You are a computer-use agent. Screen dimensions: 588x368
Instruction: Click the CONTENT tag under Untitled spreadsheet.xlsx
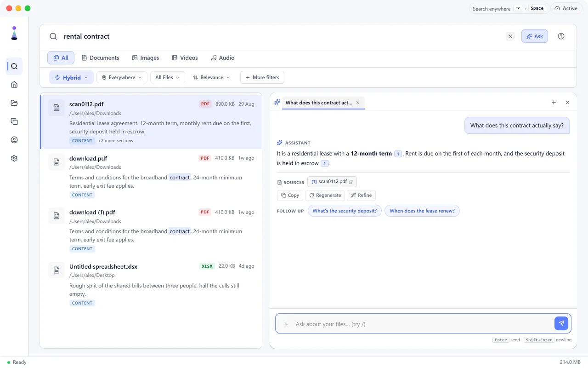(82, 303)
